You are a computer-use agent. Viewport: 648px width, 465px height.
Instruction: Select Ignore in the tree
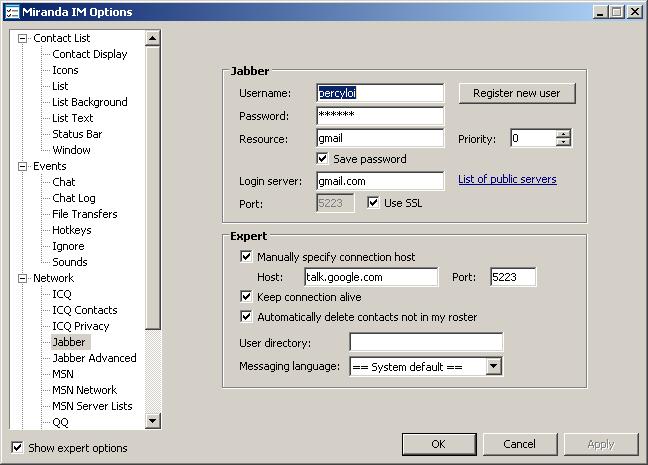[68, 246]
